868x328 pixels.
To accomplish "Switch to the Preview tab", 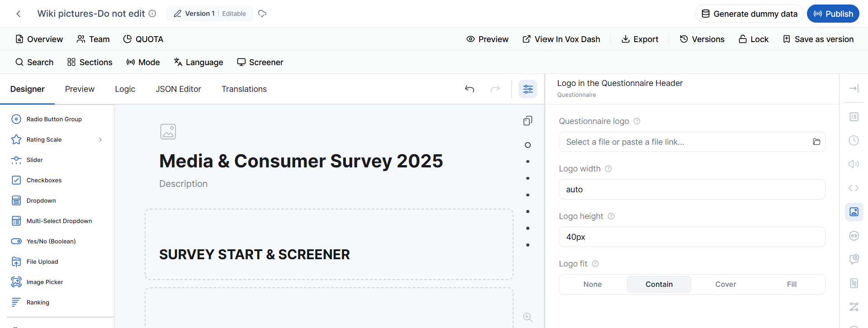I will [80, 89].
